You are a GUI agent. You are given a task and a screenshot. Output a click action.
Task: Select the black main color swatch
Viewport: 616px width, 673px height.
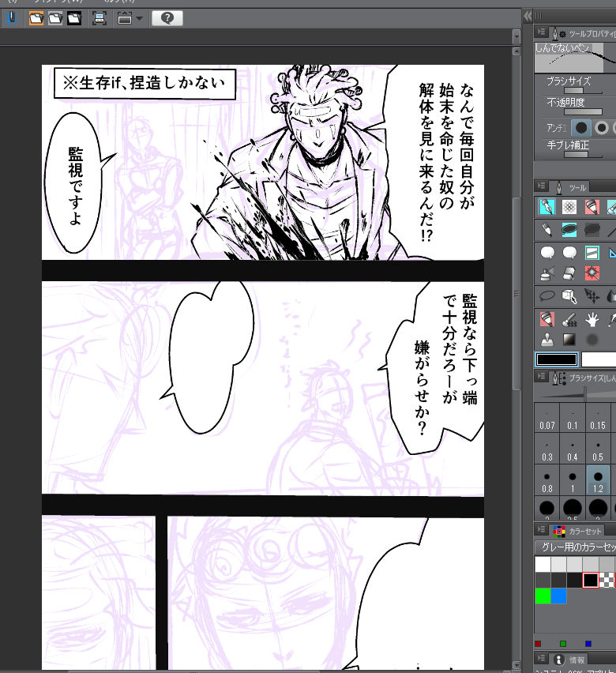click(557, 359)
